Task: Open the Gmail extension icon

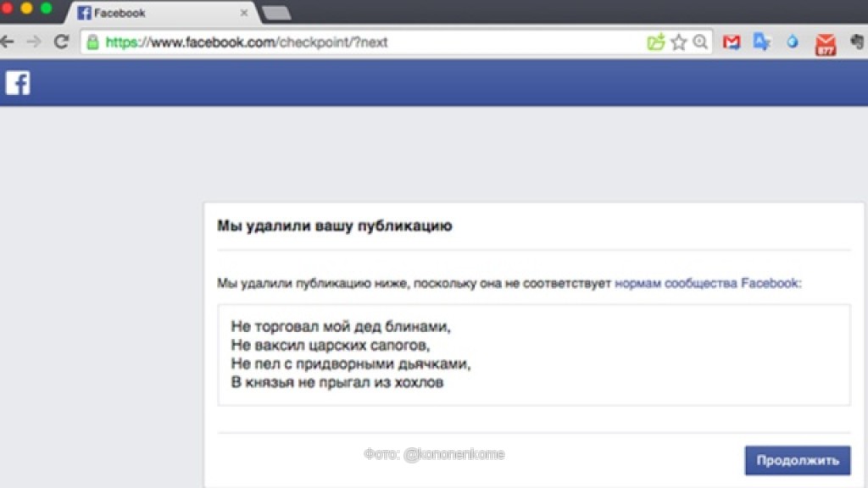Action: point(731,42)
